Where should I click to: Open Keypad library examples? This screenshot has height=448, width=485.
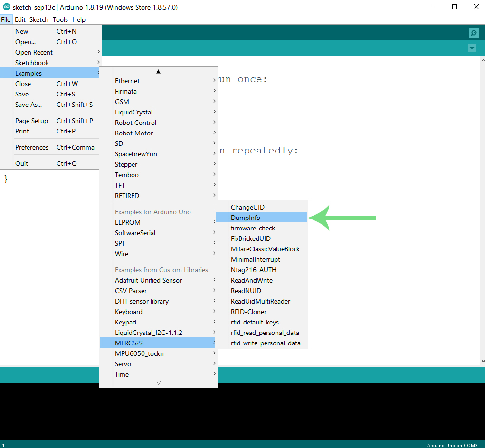pos(158,323)
